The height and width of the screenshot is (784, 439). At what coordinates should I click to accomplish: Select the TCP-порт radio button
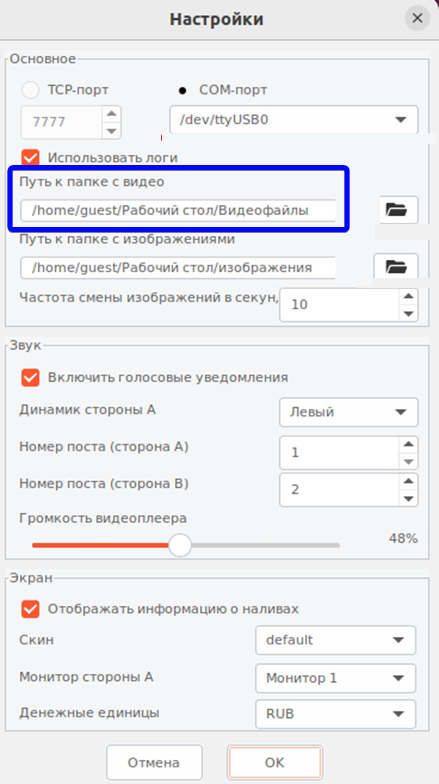pyautogui.click(x=30, y=90)
